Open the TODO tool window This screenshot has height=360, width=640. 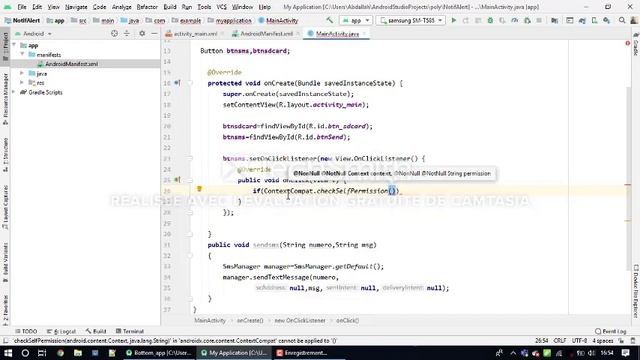coord(27,331)
